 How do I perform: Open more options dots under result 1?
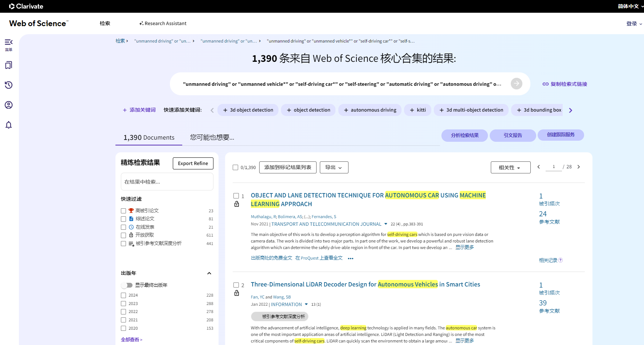pyautogui.click(x=351, y=258)
